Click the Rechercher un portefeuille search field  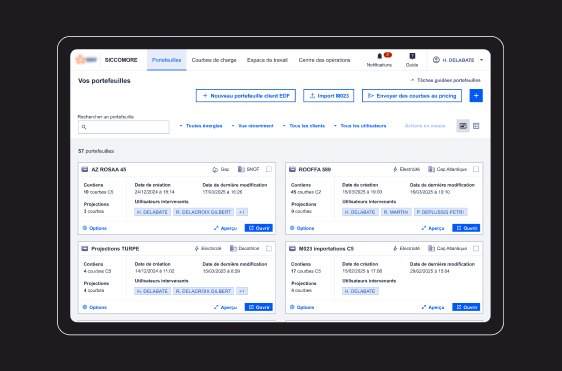(124, 127)
